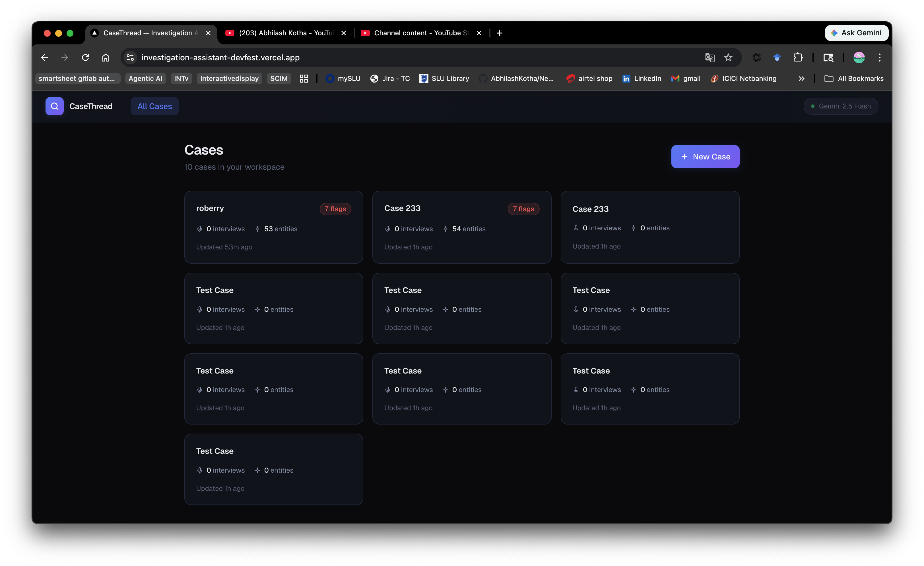The height and width of the screenshot is (566, 924).
Task: Open the Chrome profile avatar
Action: pyautogui.click(x=859, y=58)
